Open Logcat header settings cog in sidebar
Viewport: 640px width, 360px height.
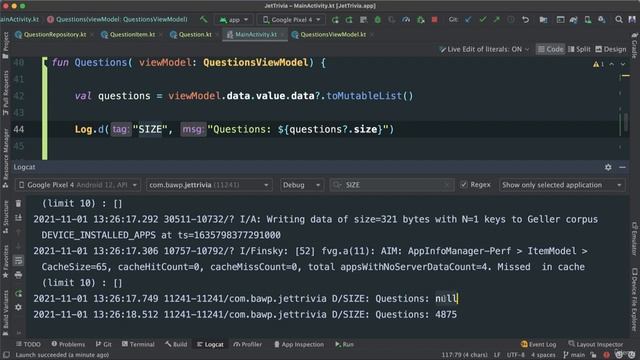pyautogui.click(x=18, y=307)
